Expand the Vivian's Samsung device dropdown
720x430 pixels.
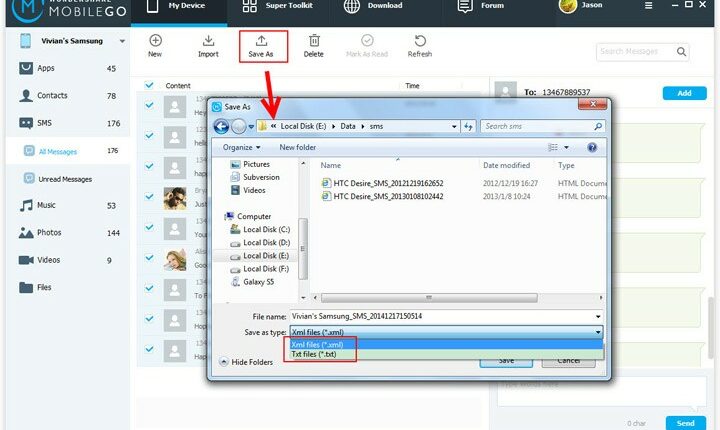122,41
